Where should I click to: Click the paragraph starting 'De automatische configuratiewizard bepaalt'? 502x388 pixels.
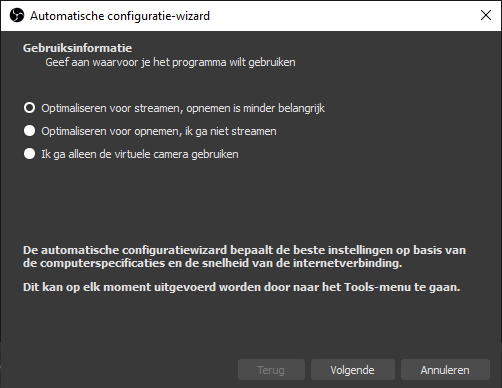coord(244,256)
